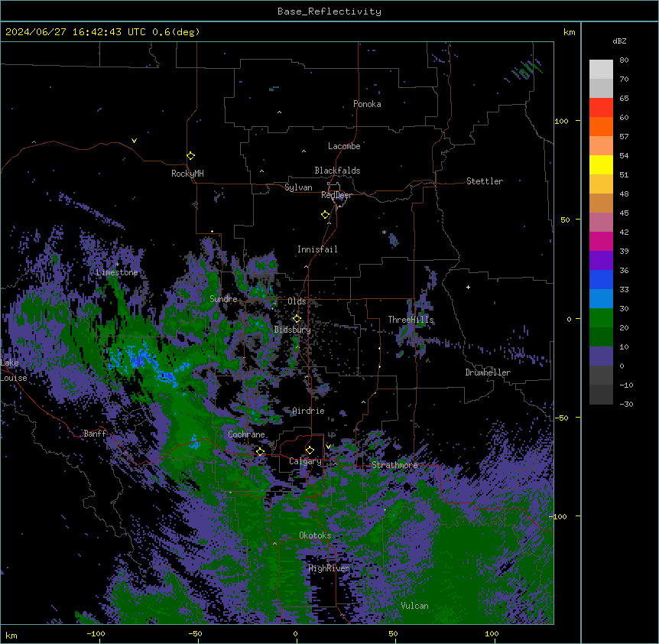Click the yellow V marker northeast of Calgary
This screenshot has width=659, height=644.
tap(328, 447)
